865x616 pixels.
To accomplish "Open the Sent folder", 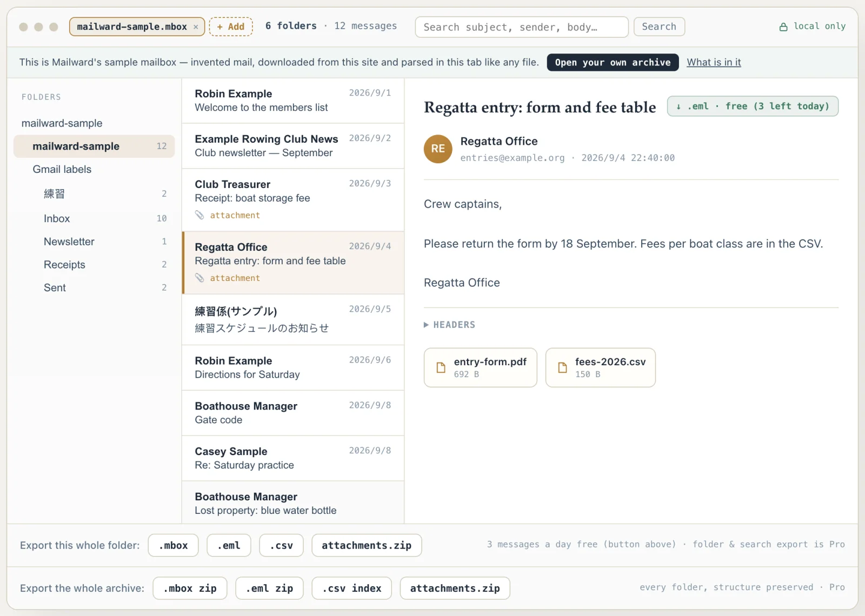I will [94, 288].
